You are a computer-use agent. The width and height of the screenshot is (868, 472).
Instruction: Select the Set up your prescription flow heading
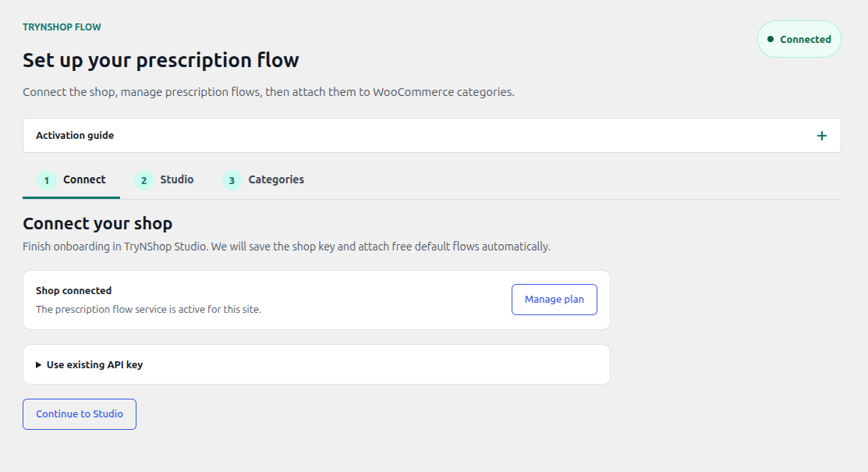pos(161,60)
